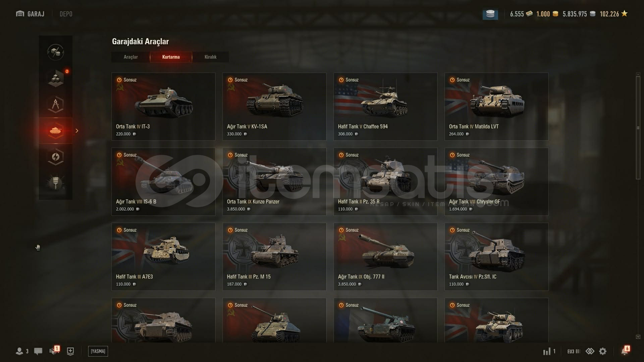The height and width of the screenshot is (362, 644).
Task: Switch to the Kiralık tab
Action: 211,57
